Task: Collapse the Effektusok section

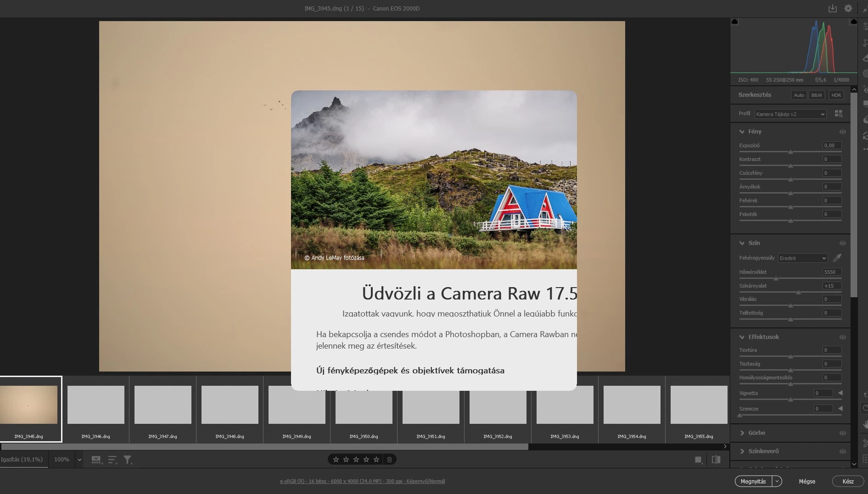Action: click(x=742, y=337)
